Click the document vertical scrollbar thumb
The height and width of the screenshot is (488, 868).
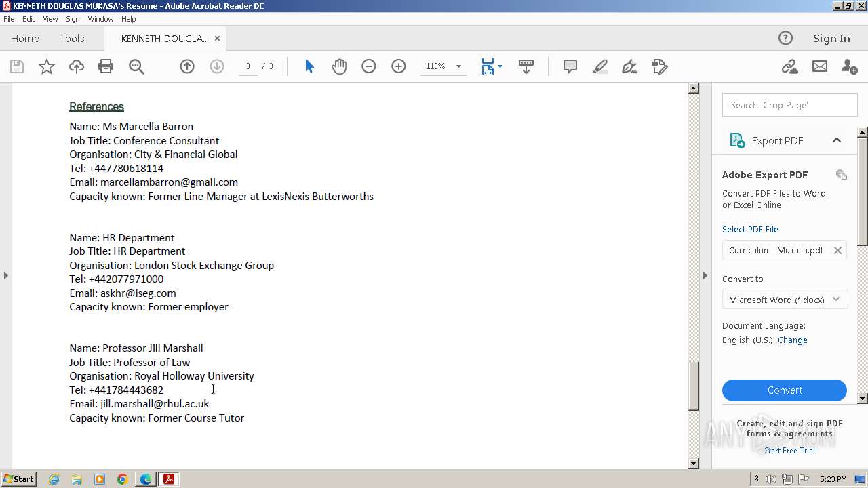(693, 386)
